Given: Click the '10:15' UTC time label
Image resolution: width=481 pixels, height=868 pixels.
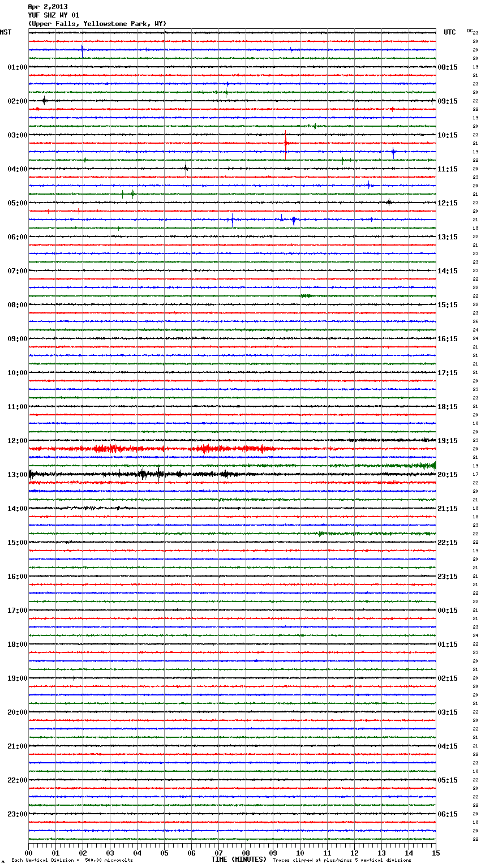Looking at the screenshot, I should point(448,135).
